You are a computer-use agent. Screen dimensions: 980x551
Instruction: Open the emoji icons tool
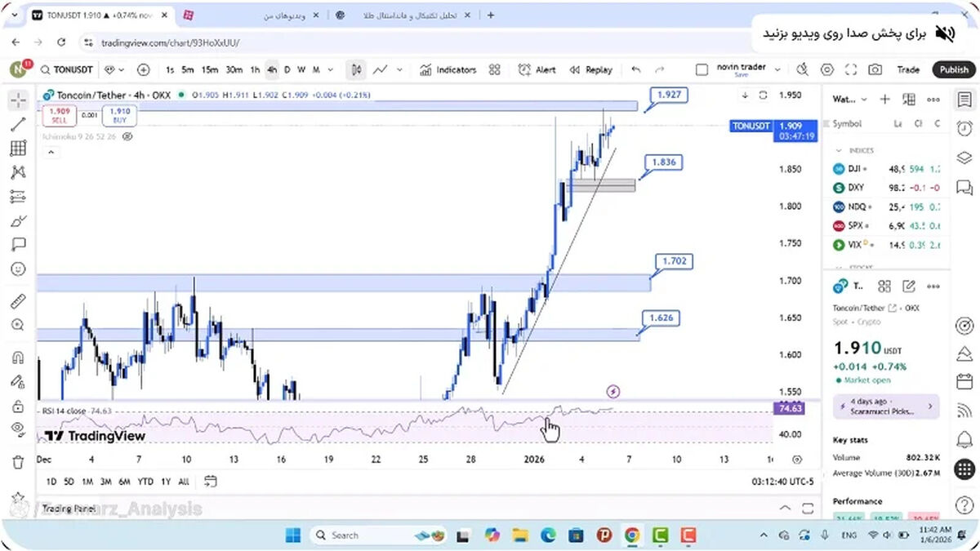click(x=18, y=269)
